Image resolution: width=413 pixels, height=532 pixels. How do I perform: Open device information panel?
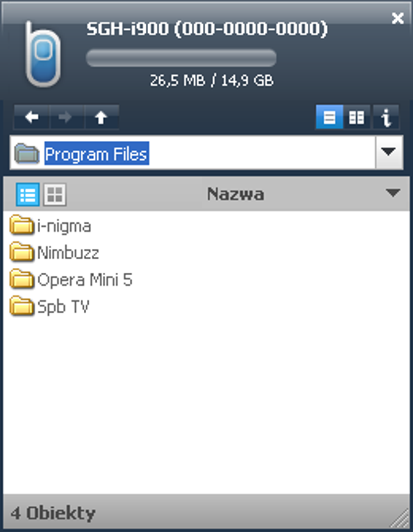386,117
